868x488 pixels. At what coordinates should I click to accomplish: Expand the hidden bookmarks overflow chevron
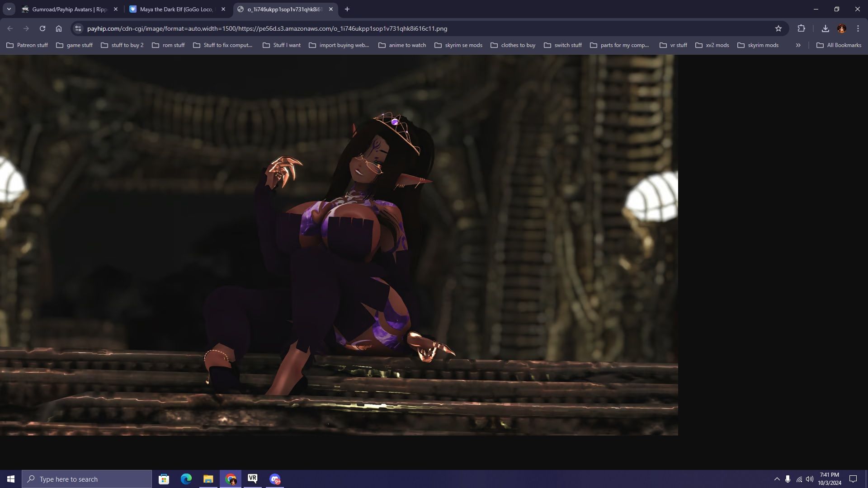click(798, 45)
